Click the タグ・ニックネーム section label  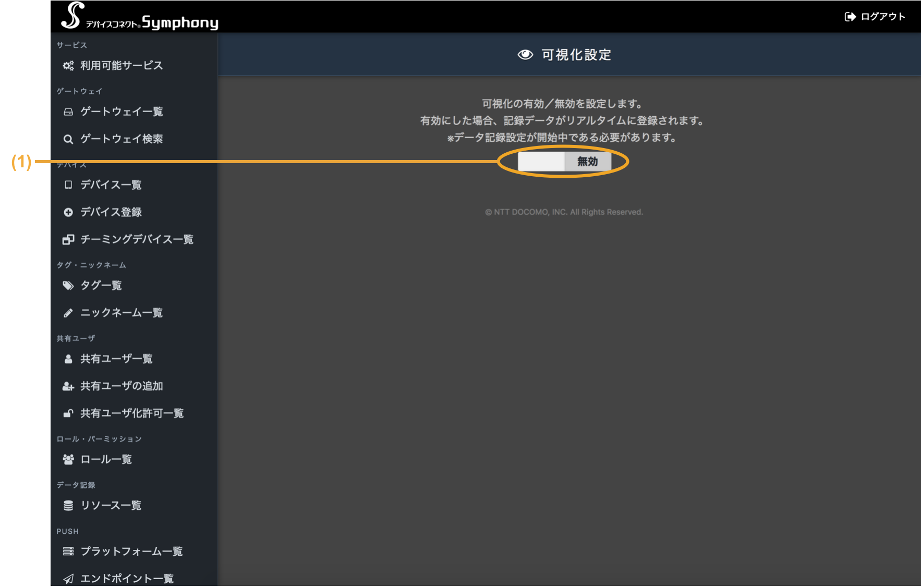pos(91,265)
